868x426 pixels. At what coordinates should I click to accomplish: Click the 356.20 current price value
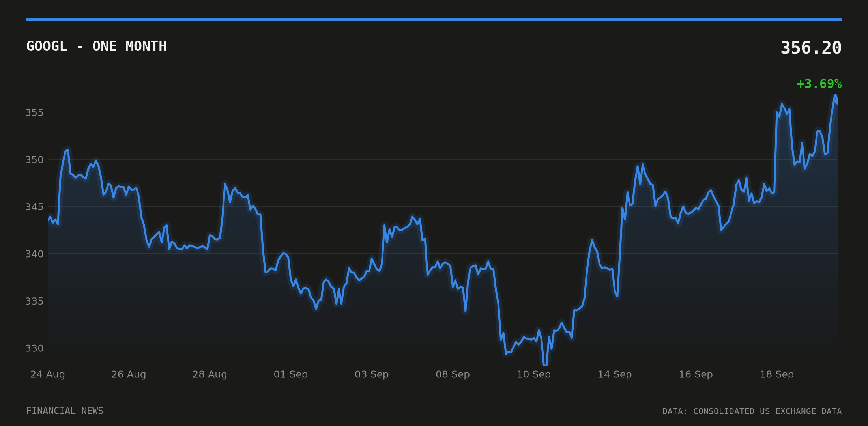pyautogui.click(x=811, y=48)
